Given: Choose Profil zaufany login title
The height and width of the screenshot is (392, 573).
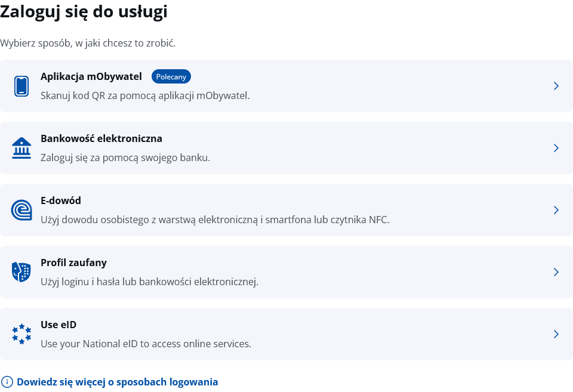Looking at the screenshot, I should coord(73,263).
